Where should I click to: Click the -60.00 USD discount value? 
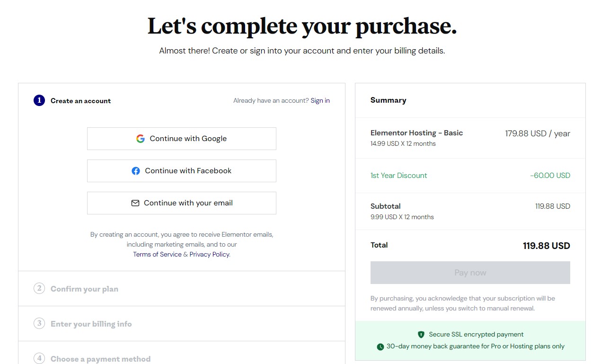(550, 176)
